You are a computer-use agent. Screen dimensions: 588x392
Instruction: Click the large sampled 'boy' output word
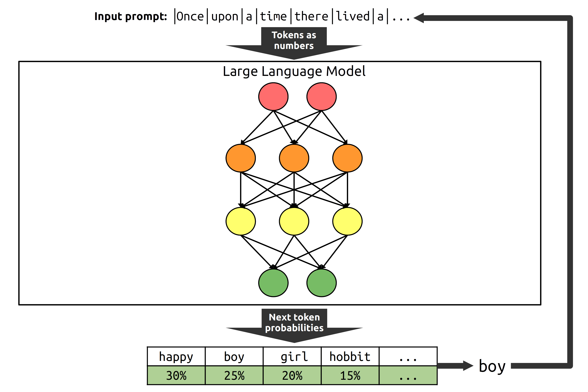coord(492,366)
